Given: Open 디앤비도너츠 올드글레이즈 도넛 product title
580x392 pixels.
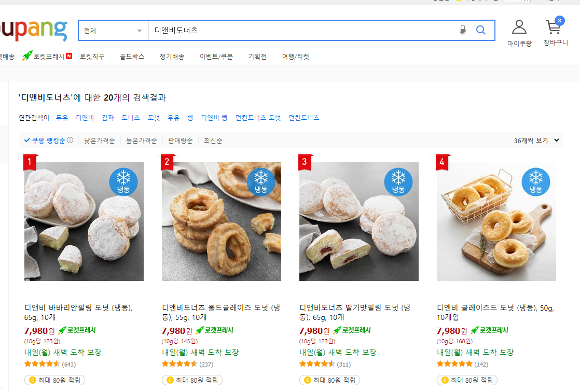Looking at the screenshot, I should (221, 312).
